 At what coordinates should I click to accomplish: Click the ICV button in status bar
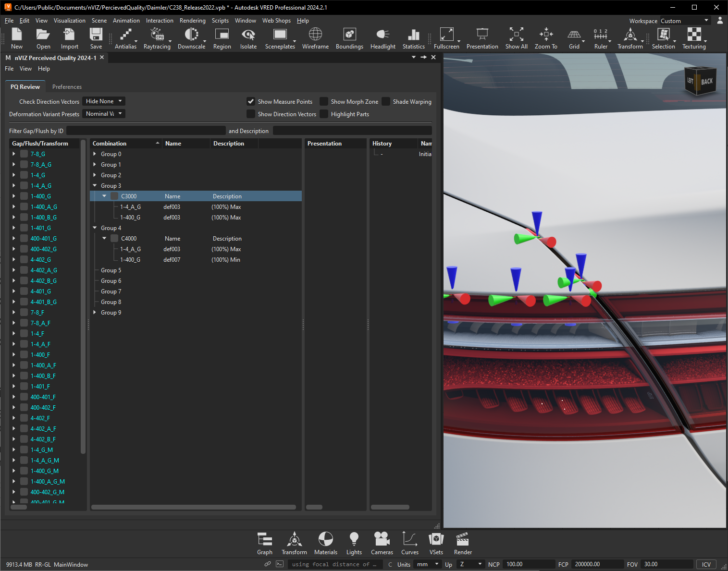(x=706, y=564)
